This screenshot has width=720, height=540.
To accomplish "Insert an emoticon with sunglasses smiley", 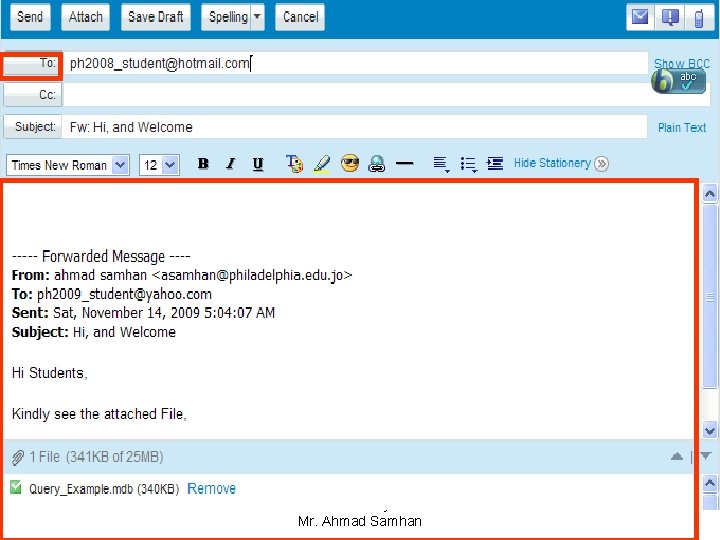I will coord(350,163).
